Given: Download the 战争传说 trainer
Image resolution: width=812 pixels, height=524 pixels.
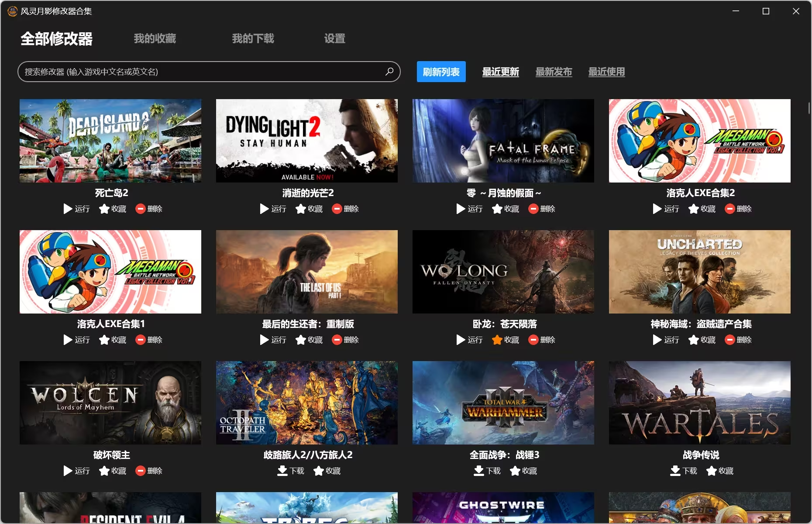Looking at the screenshot, I should coord(684,471).
